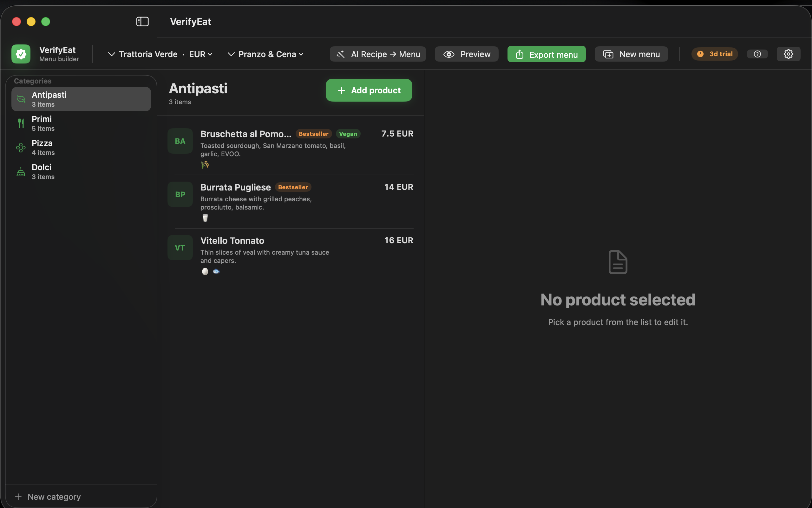Click the fish allergen icon under Vitello Tonnato

[216, 271]
